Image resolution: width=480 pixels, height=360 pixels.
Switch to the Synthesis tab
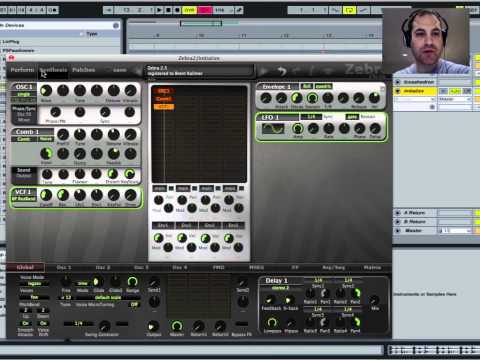coord(53,70)
